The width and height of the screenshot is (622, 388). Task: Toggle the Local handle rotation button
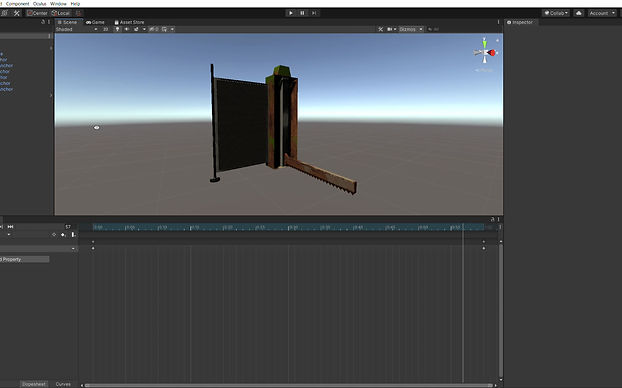tap(61, 13)
